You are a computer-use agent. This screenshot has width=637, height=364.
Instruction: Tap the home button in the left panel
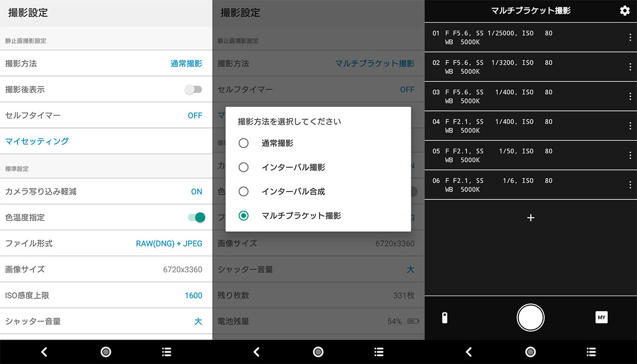pyautogui.click(x=106, y=352)
